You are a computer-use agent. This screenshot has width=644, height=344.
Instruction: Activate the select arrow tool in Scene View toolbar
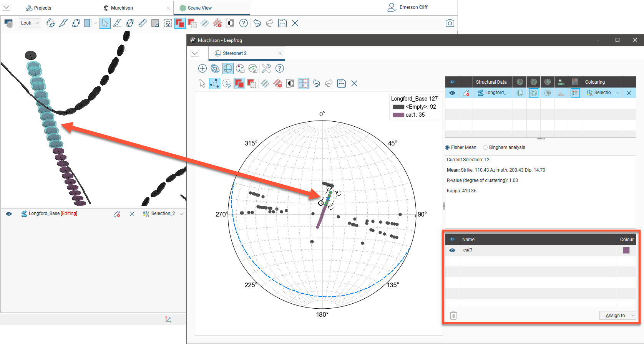click(105, 23)
